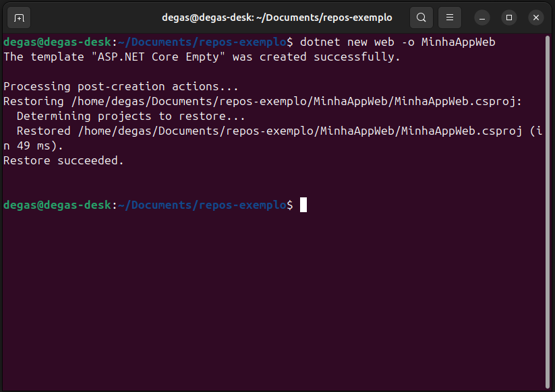Image resolution: width=555 pixels, height=392 pixels.
Task: Open a new terminal tab
Action: click(19, 18)
